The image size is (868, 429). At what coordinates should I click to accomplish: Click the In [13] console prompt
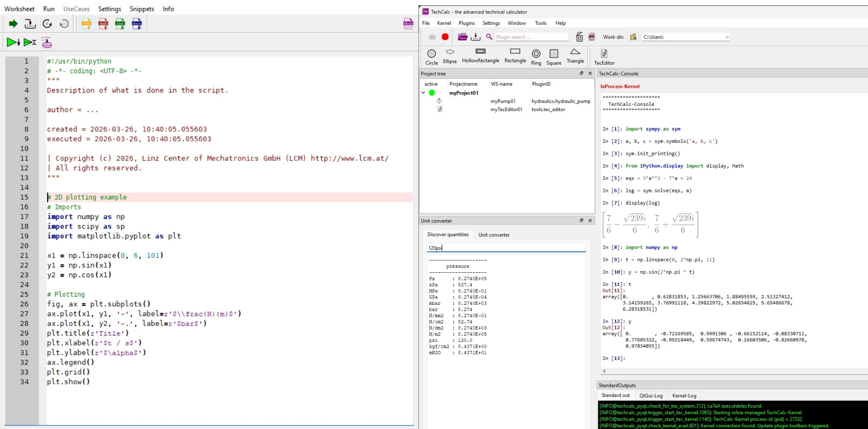pyautogui.click(x=613, y=359)
